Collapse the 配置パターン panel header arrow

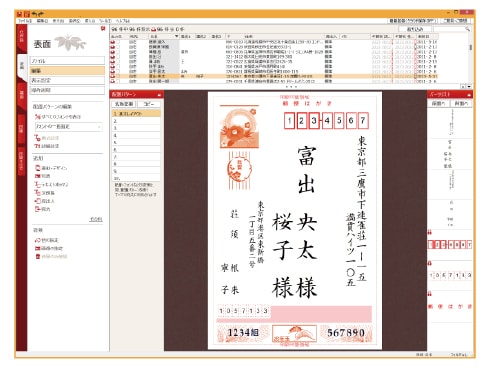(159, 95)
